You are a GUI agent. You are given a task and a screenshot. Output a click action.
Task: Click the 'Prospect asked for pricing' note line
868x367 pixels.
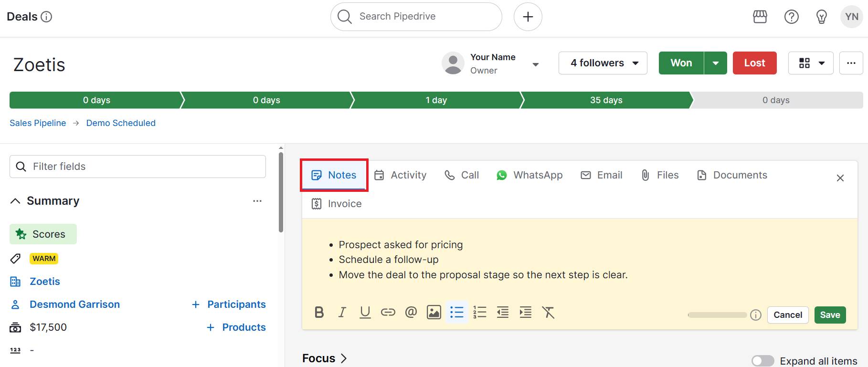401,245
